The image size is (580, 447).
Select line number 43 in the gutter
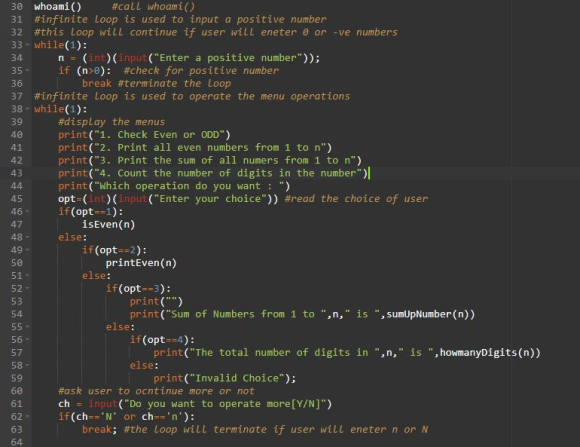pos(16,173)
